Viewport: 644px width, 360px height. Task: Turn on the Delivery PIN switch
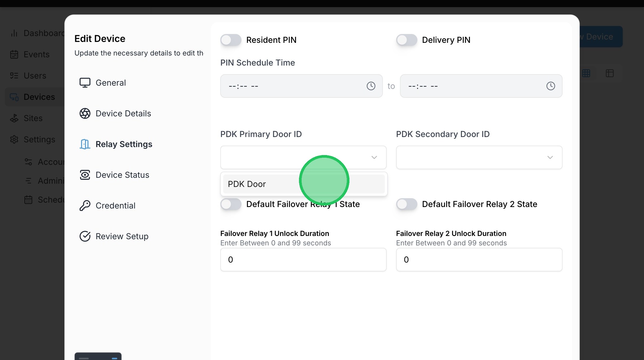pos(406,40)
